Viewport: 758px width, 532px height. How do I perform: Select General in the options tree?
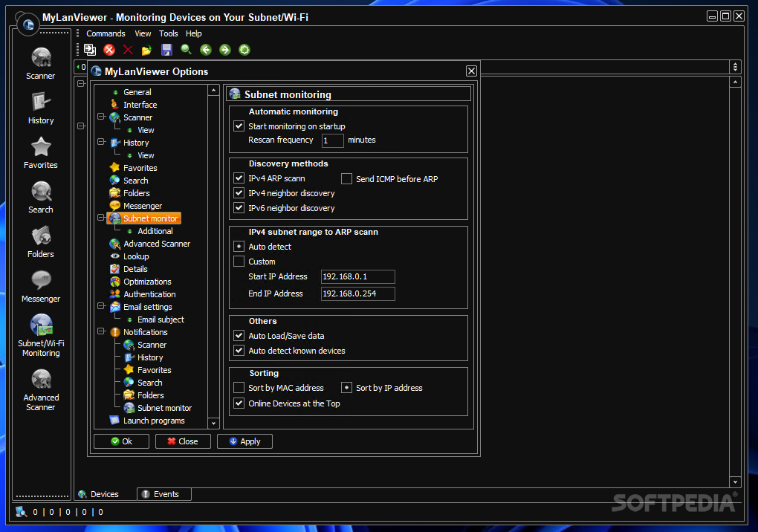(x=137, y=92)
